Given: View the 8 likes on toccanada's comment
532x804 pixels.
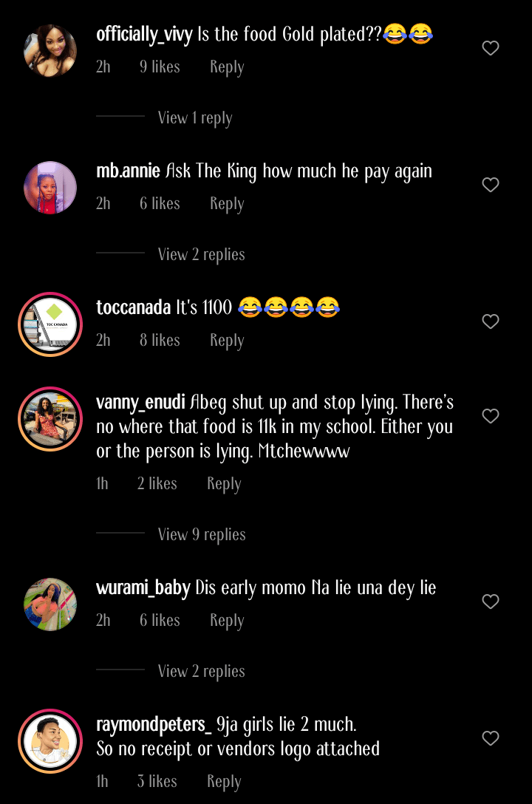Looking at the screenshot, I should pyautogui.click(x=160, y=341).
